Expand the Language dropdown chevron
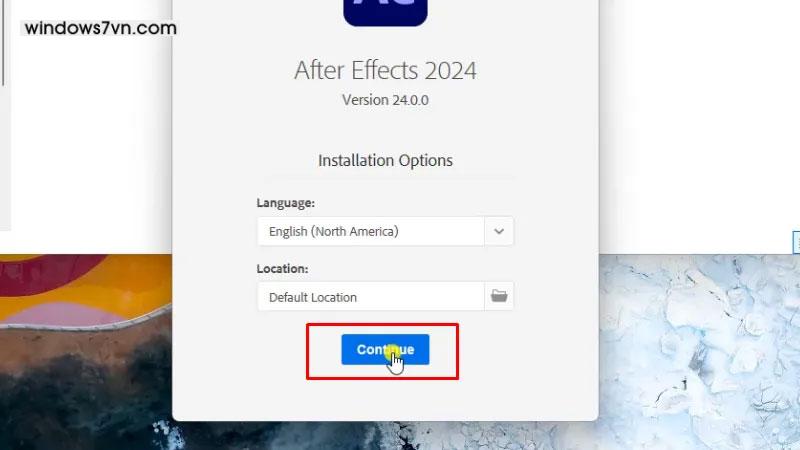The width and height of the screenshot is (800, 450). pos(499,231)
